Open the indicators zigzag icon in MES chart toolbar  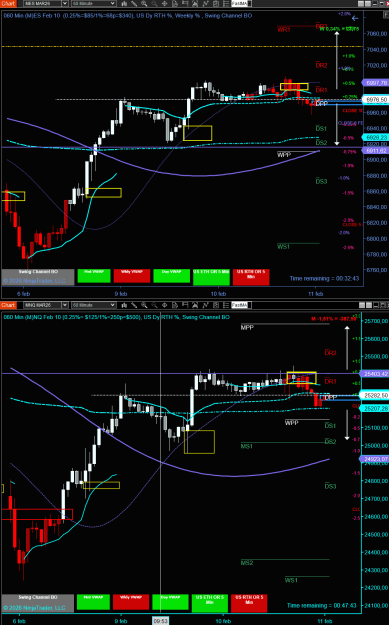(205, 4)
